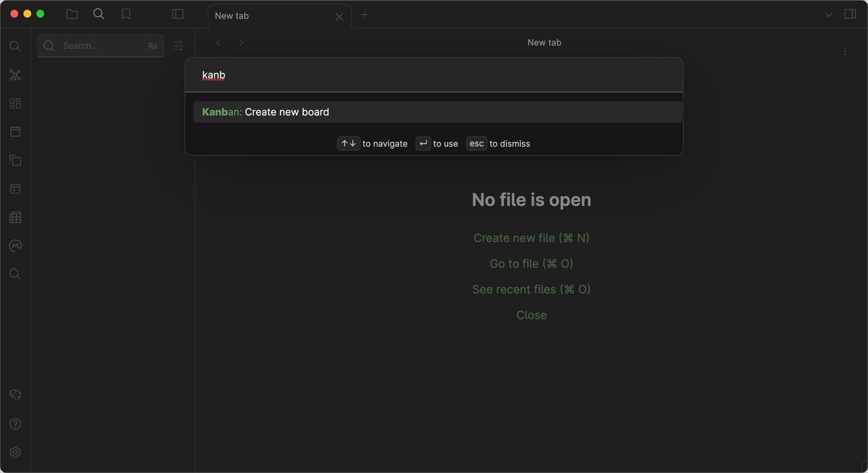Viewport: 868px width, 473px height.
Task: Click See recent files link
Action: [x=531, y=289]
